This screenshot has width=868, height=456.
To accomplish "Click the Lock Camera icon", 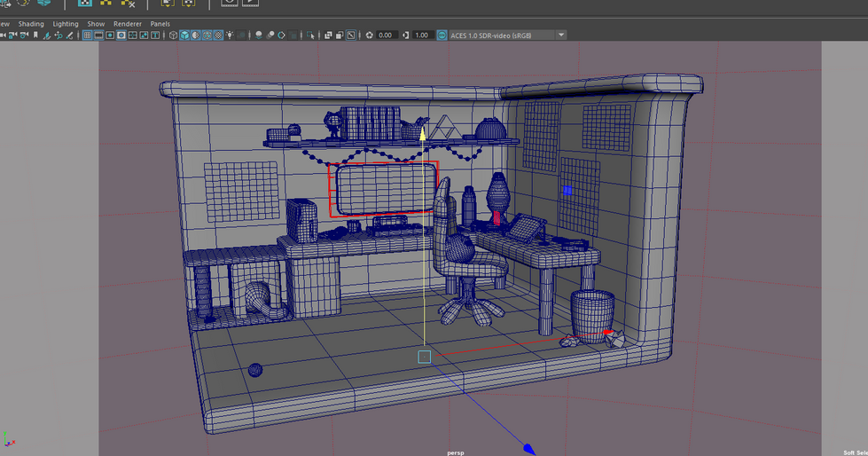I will (x=12, y=35).
